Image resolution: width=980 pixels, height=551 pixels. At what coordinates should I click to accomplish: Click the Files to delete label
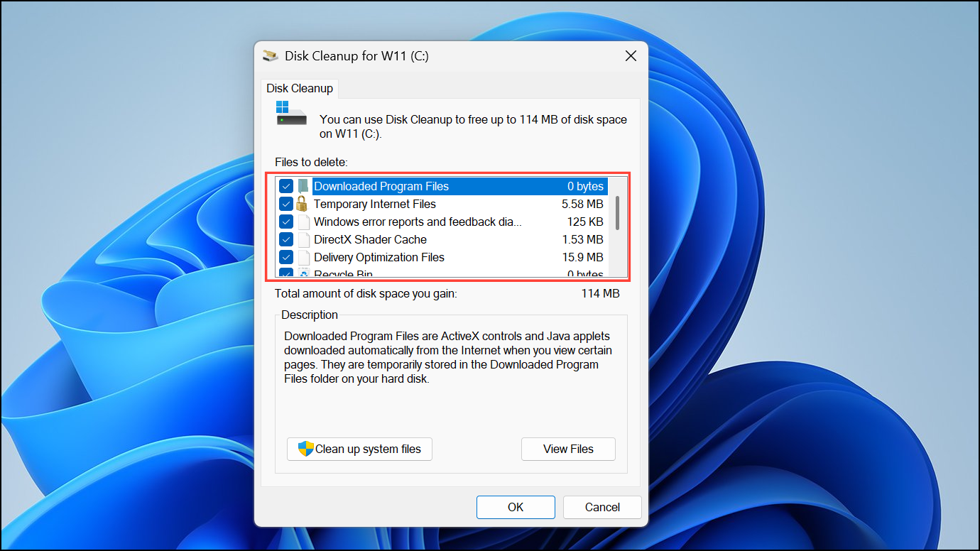pyautogui.click(x=311, y=163)
